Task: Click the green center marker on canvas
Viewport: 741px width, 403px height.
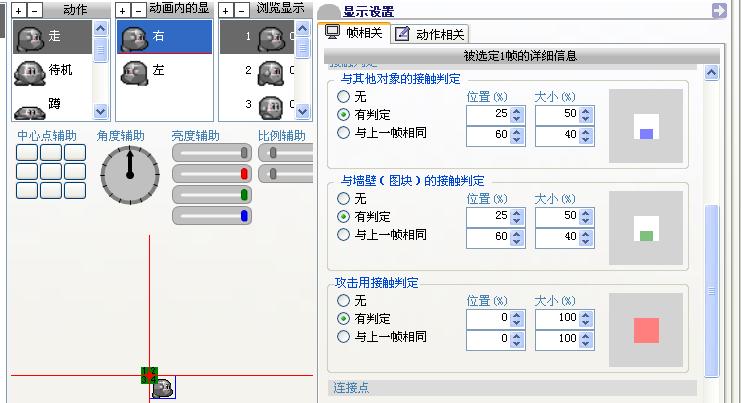Action: [x=149, y=376]
